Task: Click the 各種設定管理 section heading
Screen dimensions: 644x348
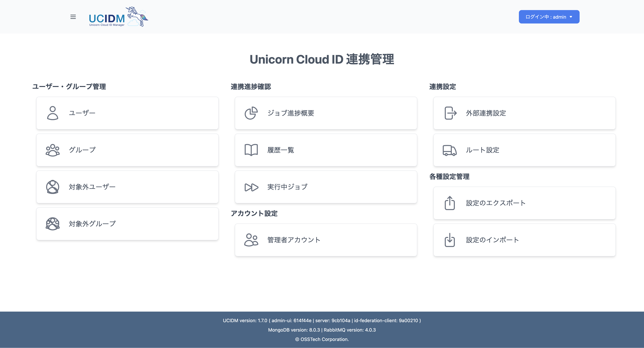Action: (x=449, y=177)
